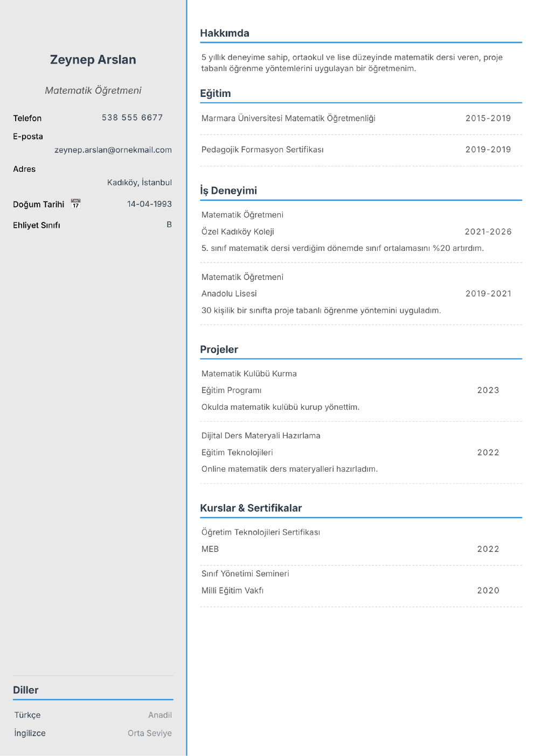Click the year 2023

488,390
